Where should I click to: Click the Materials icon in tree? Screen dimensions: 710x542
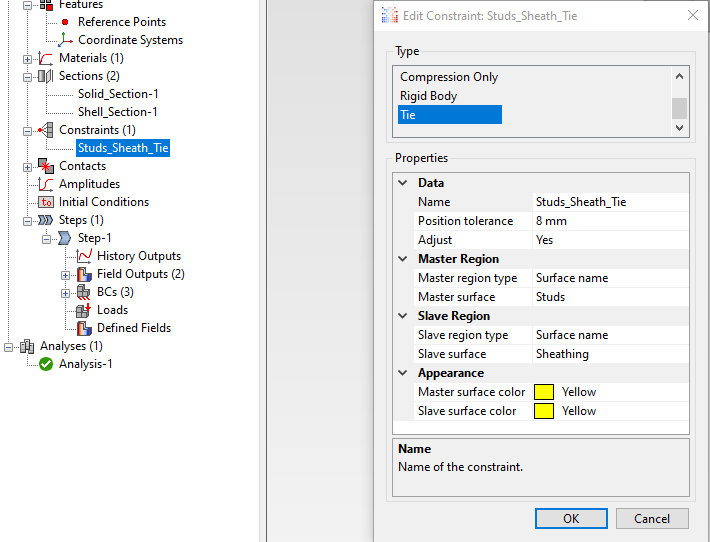(46, 58)
